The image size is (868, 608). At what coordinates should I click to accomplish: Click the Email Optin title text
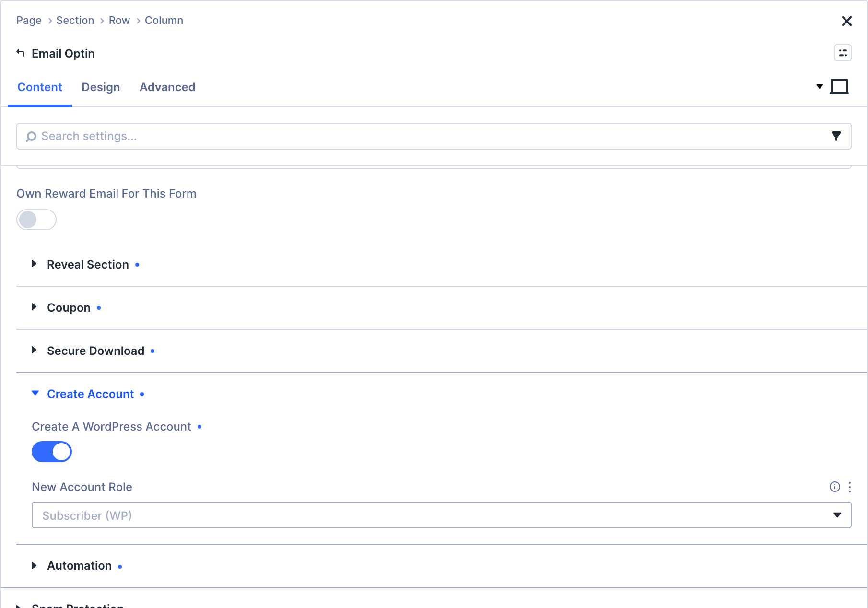tap(63, 54)
